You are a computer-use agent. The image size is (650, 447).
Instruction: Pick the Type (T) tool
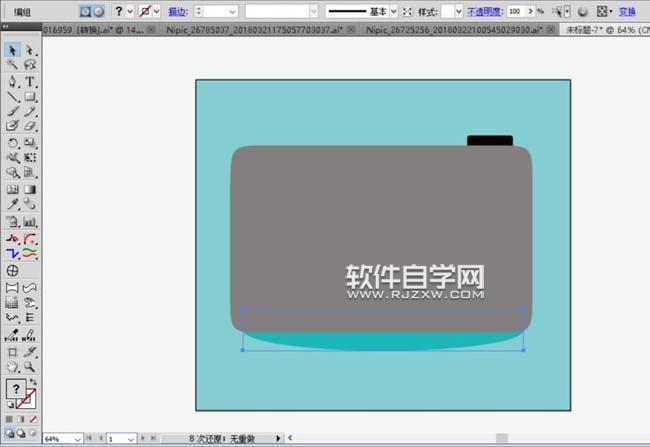pyautogui.click(x=29, y=81)
